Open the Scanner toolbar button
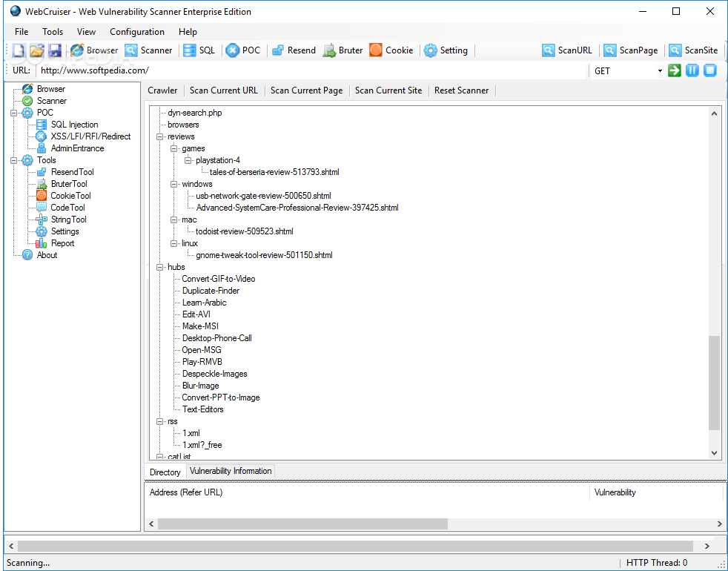The height and width of the screenshot is (571, 728). [x=148, y=50]
